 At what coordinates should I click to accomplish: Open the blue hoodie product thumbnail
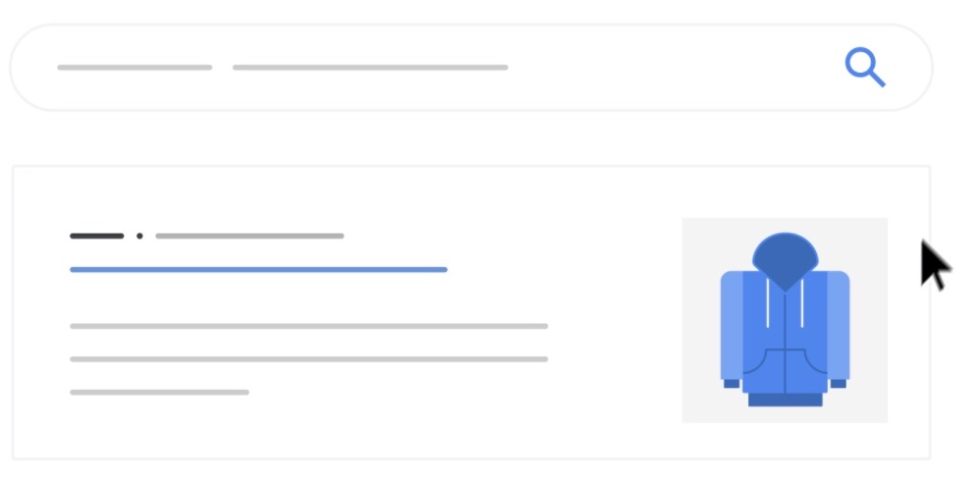pyautogui.click(x=785, y=320)
